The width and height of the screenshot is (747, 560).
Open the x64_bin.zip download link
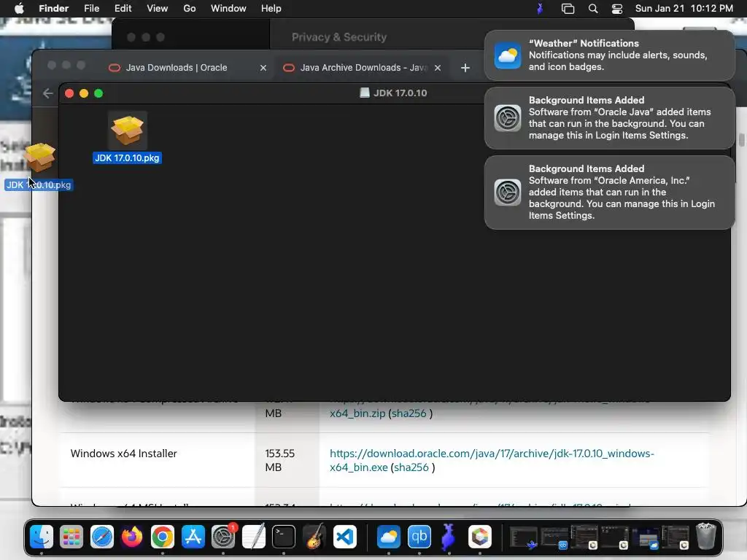(x=357, y=413)
